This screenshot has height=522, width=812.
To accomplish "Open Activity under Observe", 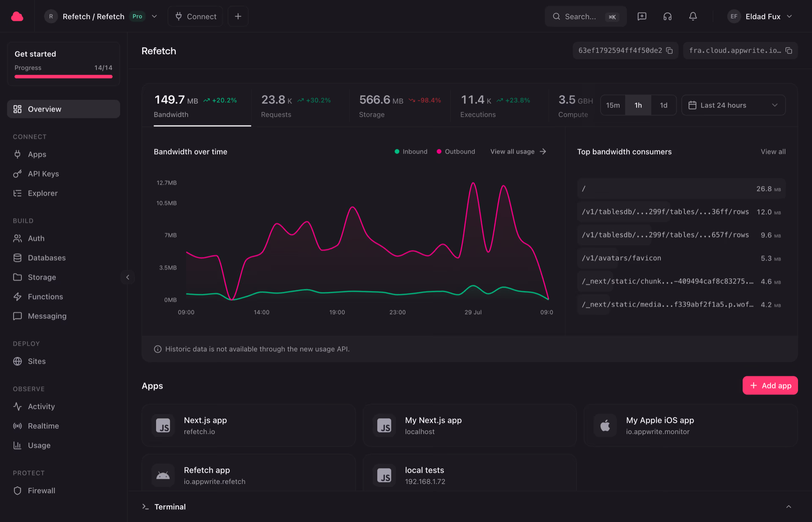I will 63,407.
